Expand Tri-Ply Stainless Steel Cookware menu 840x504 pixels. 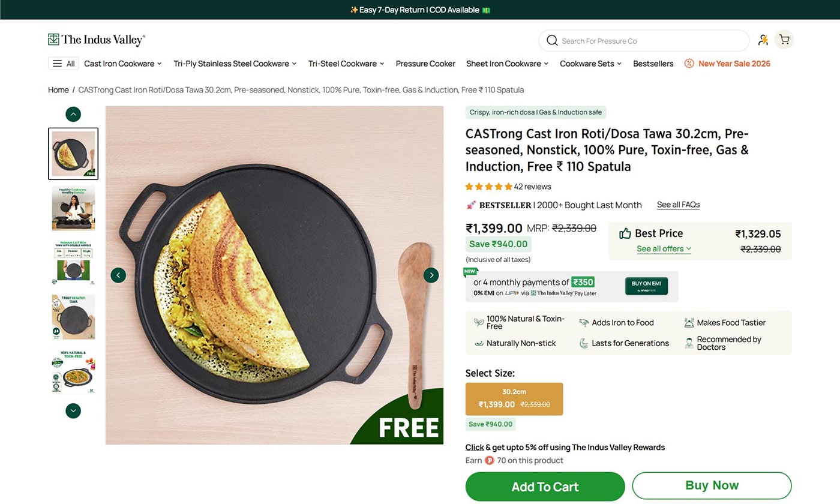[235, 64]
